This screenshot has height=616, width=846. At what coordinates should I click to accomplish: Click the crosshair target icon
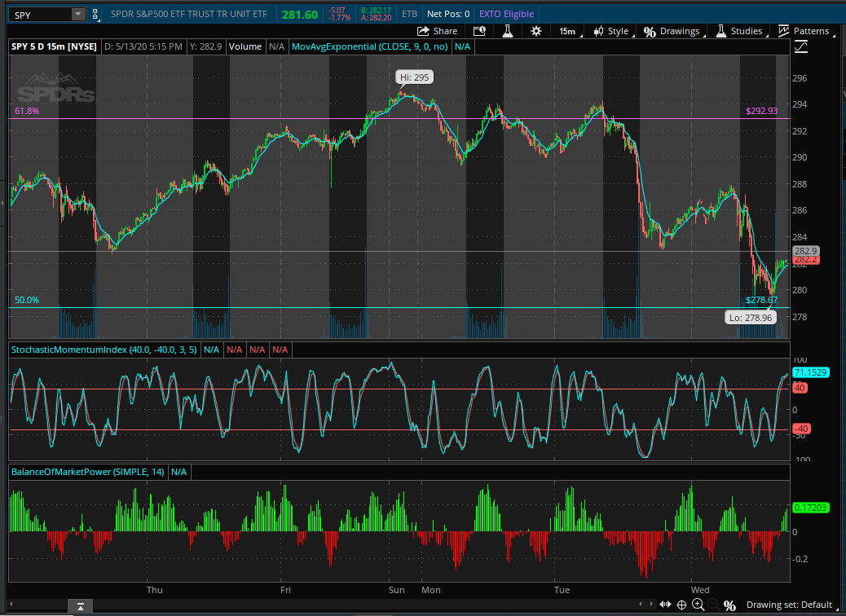point(681,605)
